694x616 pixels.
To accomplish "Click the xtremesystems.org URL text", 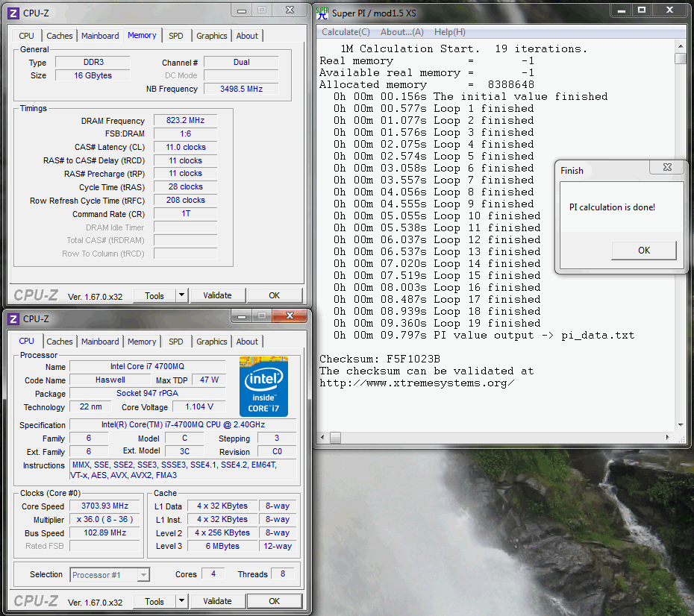I will [x=417, y=383].
